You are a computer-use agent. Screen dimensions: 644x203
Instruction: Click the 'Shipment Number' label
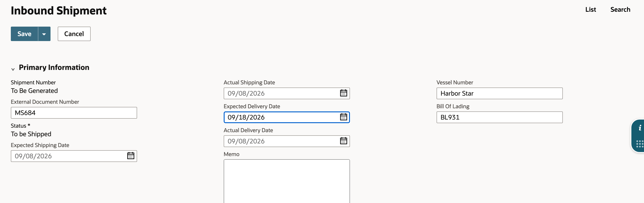point(33,82)
